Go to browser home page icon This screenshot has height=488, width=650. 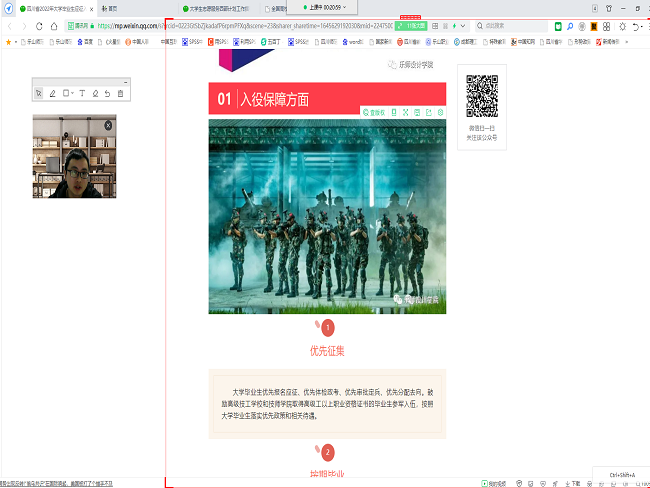pyautogui.click(x=54, y=27)
